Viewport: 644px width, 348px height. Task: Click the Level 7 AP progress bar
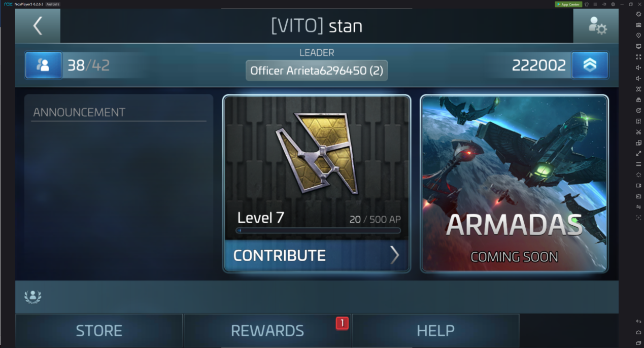[318, 230]
